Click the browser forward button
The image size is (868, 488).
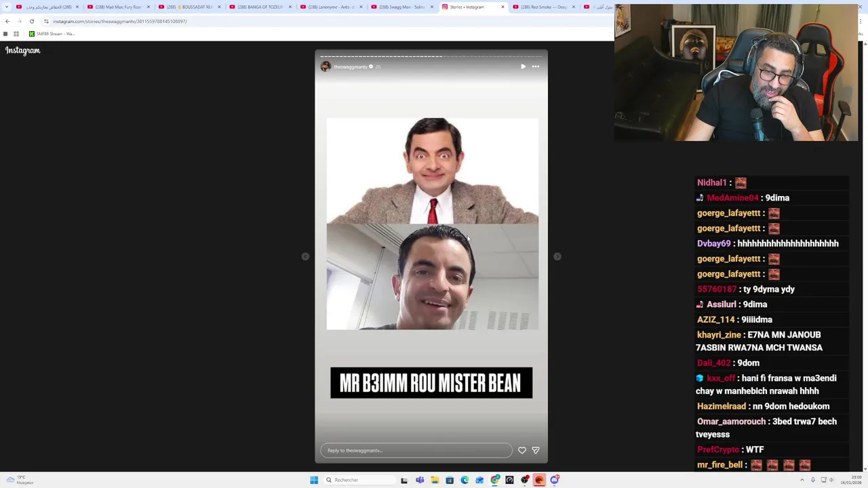19,21
